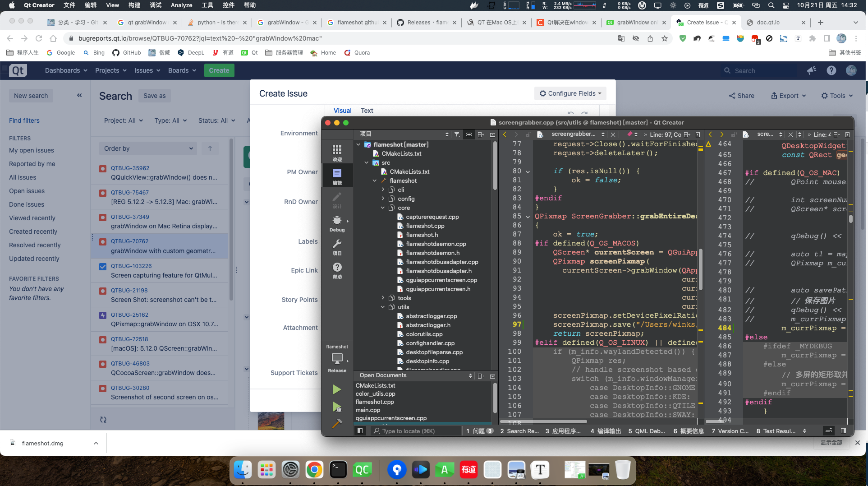Go back in left editor navigation history
This screenshot has width=868, height=486.
tap(505, 134)
